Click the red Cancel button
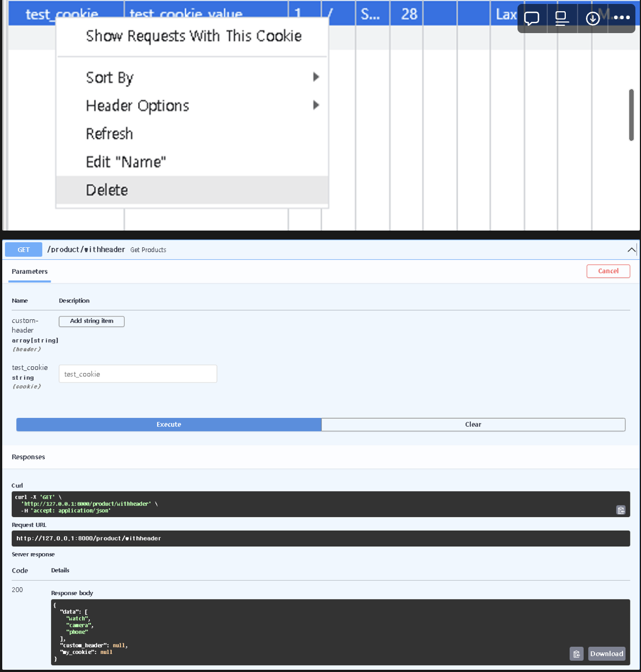The width and height of the screenshot is (641, 672). pos(608,271)
